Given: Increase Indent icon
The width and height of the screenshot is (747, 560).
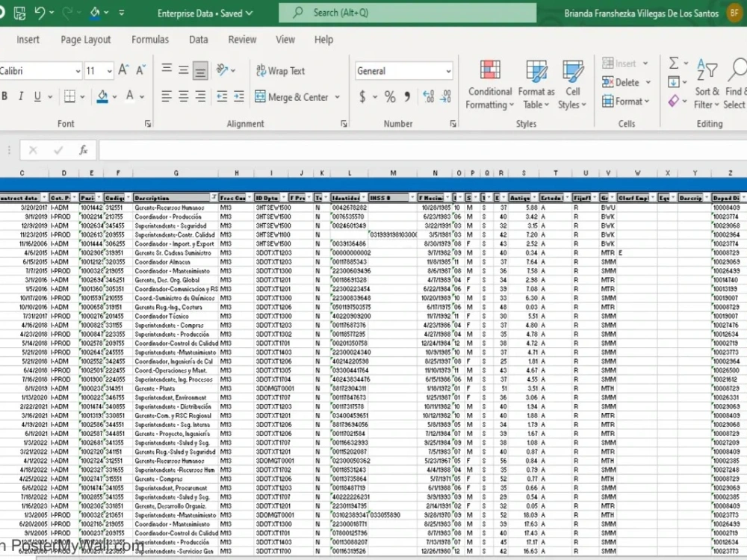Looking at the screenshot, I should pyautogui.click(x=239, y=96).
